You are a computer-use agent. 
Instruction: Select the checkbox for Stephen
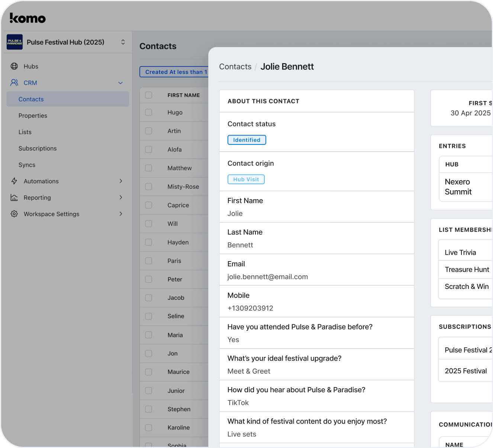point(149,409)
